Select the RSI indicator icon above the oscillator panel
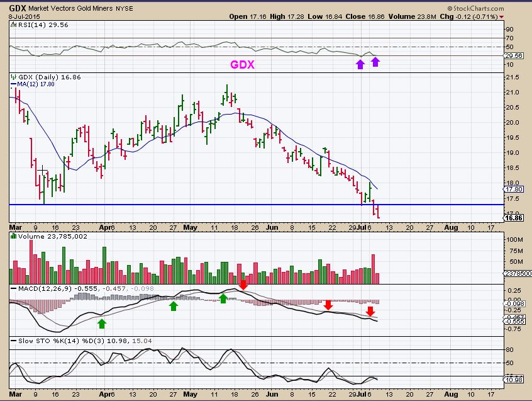The image size is (532, 401). pos(12,26)
